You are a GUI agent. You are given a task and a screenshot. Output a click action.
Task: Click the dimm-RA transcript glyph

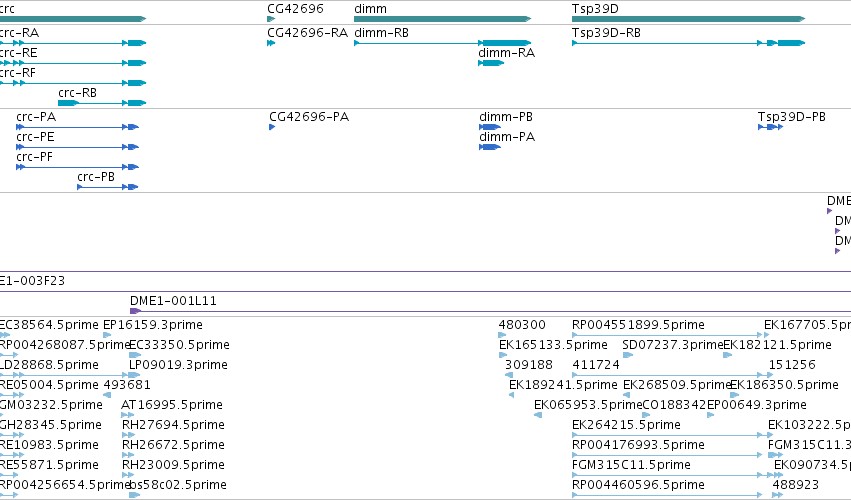(x=491, y=64)
